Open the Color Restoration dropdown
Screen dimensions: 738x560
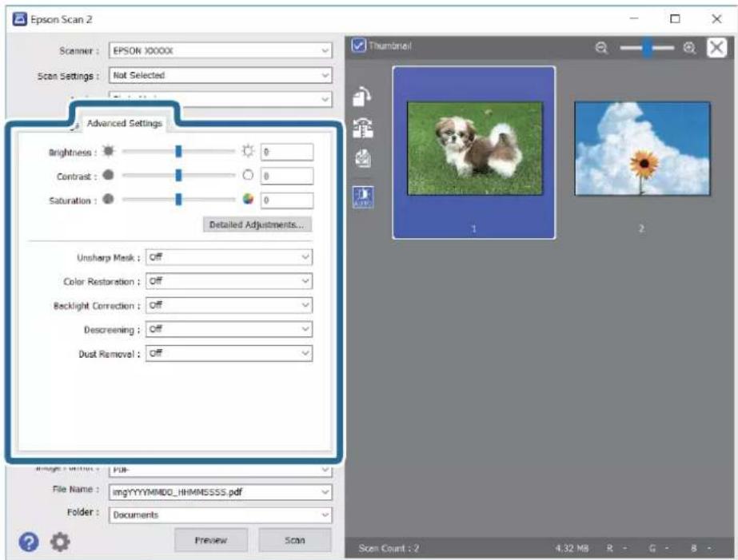(229, 281)
